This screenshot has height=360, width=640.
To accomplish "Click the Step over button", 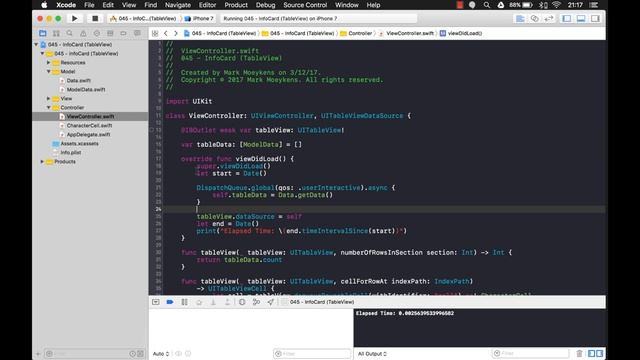I will (199, 302).
